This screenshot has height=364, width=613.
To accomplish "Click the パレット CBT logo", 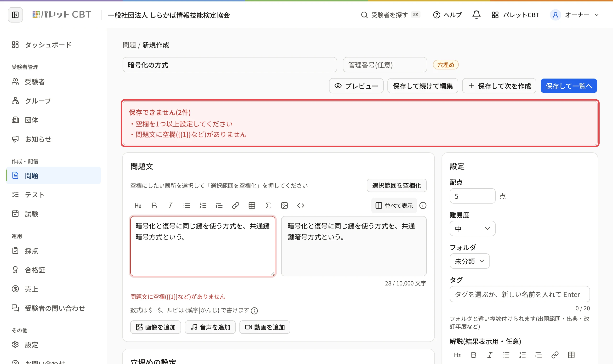I will (62, 15).
